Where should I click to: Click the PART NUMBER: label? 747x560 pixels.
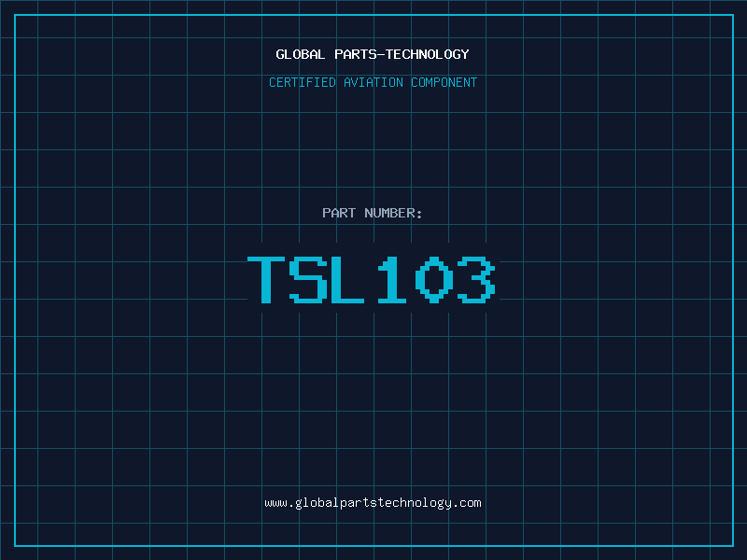pyautogui.click(x=372, y=213)
